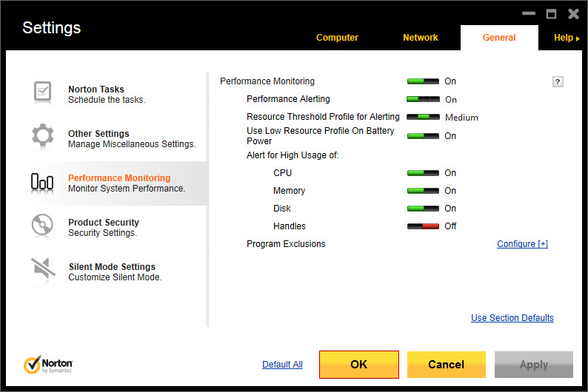The width and height of the screenshot is (588, 392).
Task: Disable Memory high usage alert
Action: coord(423,191)
